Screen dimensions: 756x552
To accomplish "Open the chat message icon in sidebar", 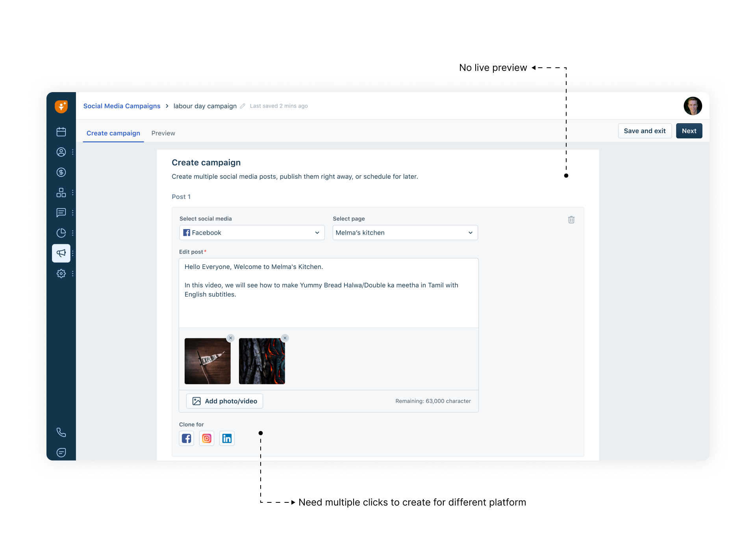I will (61, 213).
